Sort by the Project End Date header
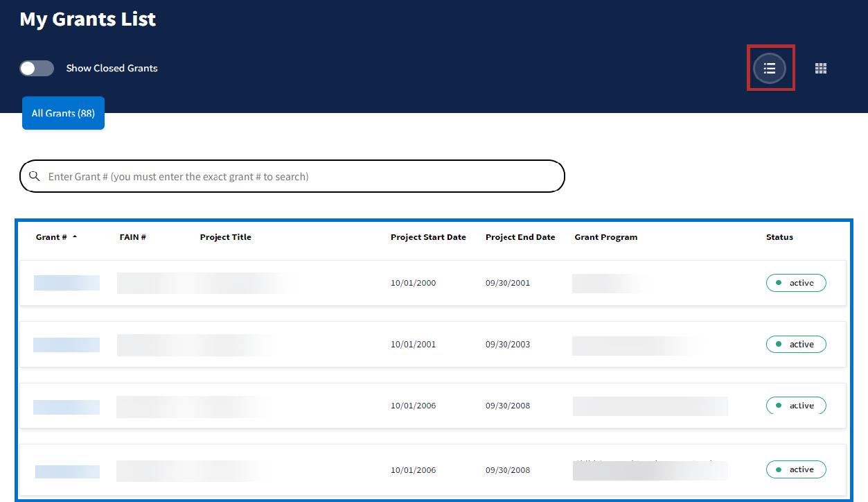 click(520, 237)
